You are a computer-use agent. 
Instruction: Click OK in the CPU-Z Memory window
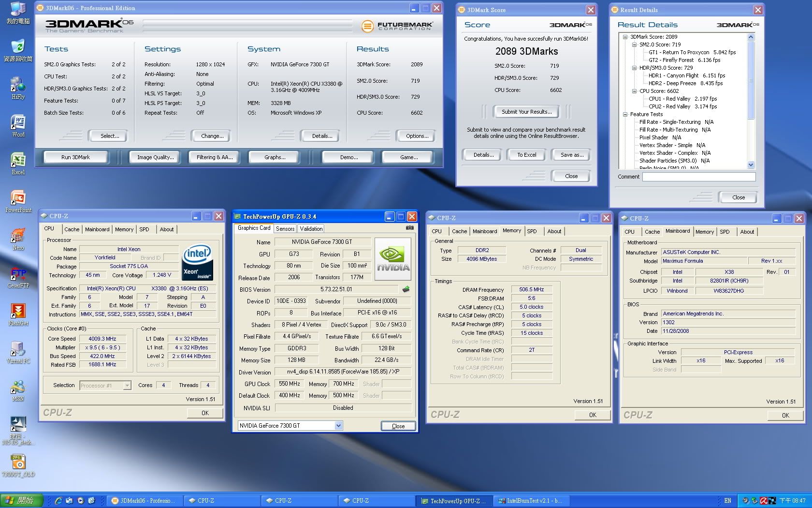(593, 415)
